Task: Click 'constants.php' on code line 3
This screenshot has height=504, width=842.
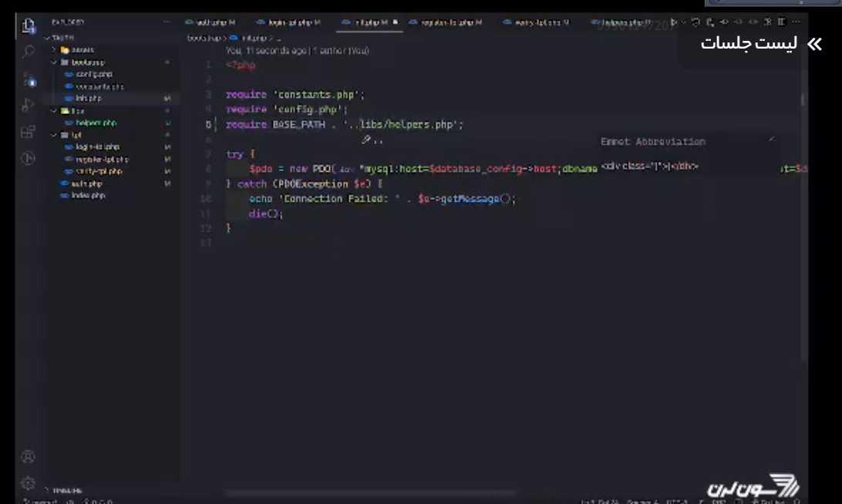Action: click(x=316, y=95)
